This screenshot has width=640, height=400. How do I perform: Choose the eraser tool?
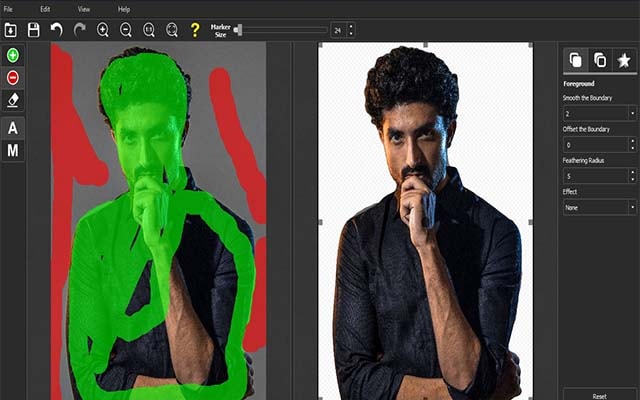13,100
